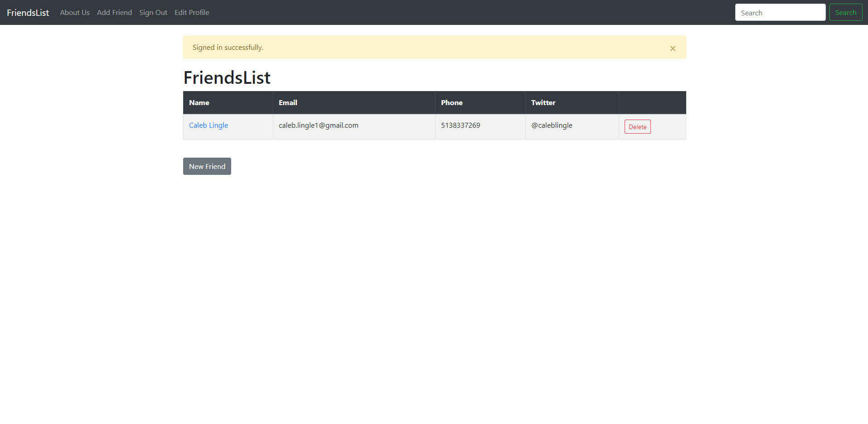868x424 pixels.
Task: Dismiss the 'Signed in successfully' alert
Action: coord(673,48)
